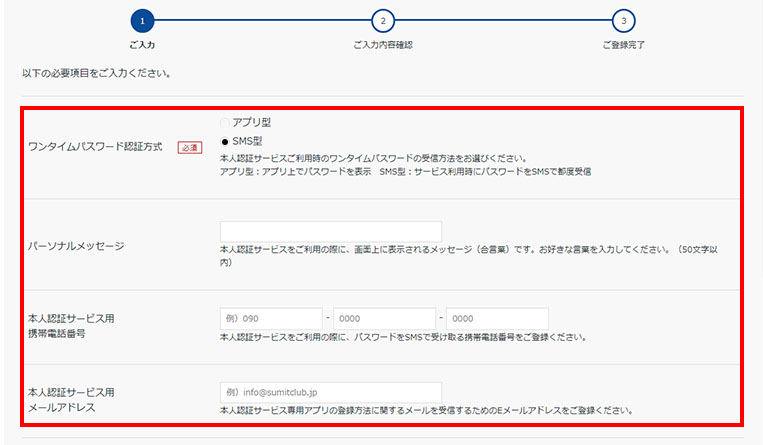Click the ワンタイムパスワード認証方式 label
763x445 pixels.
tap(97, 148)
